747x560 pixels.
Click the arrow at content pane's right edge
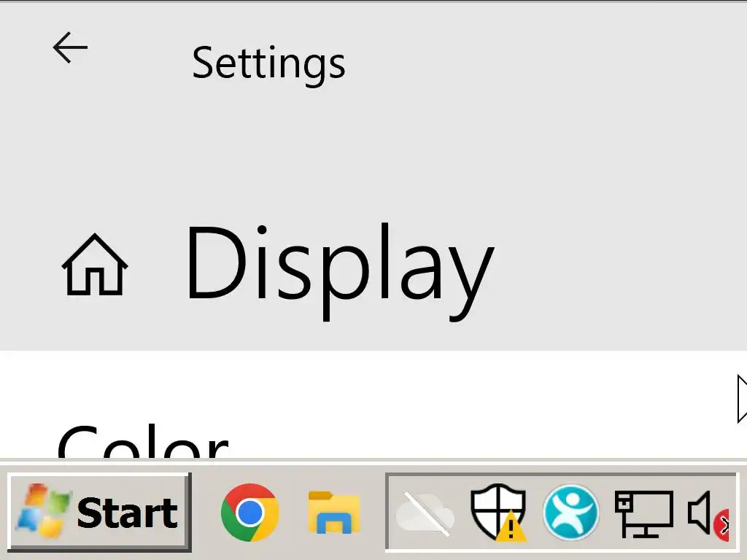click(742, 398)
